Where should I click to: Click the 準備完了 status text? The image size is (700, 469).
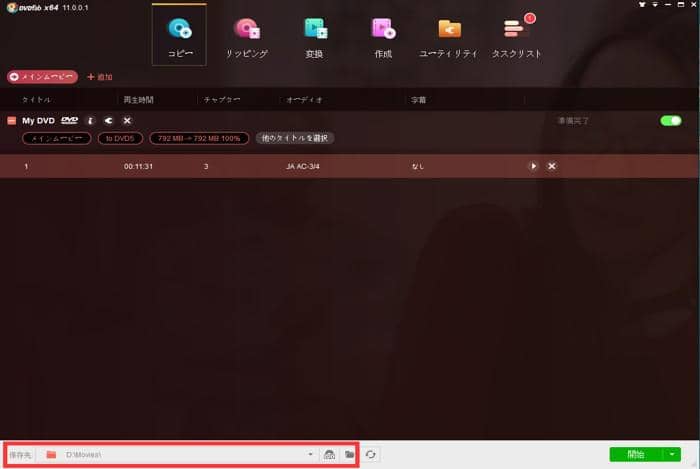point(574,121)
